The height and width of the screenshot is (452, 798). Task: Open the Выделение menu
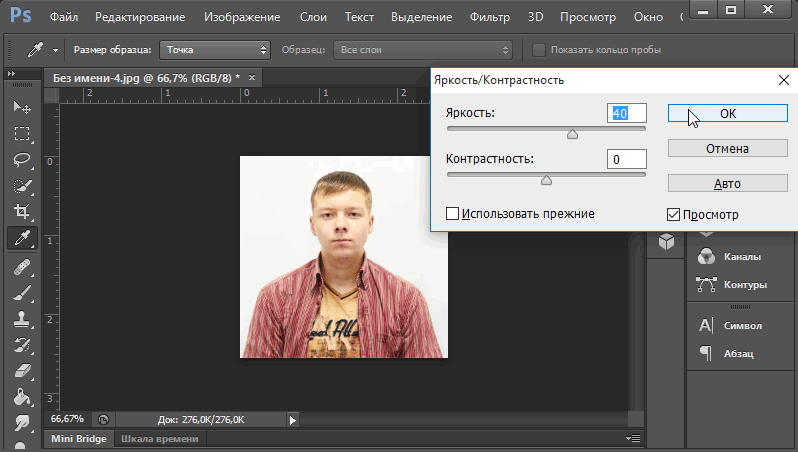[x=421, y=17]
